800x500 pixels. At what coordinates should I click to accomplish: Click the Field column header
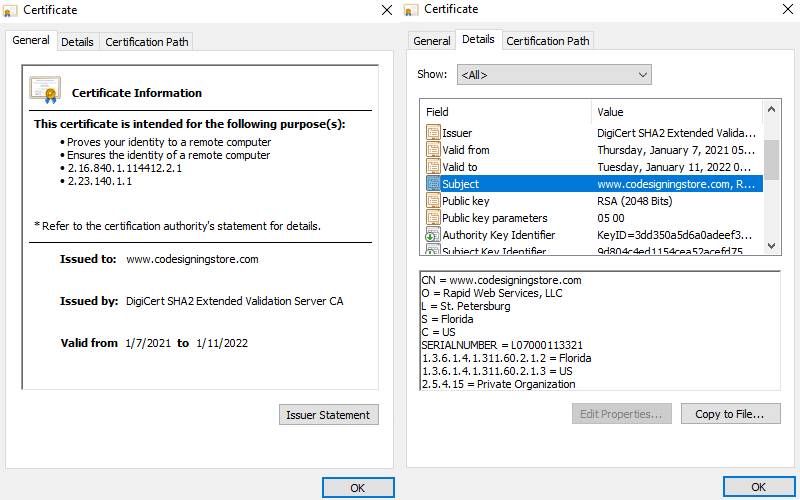click(x=506, y=112)
